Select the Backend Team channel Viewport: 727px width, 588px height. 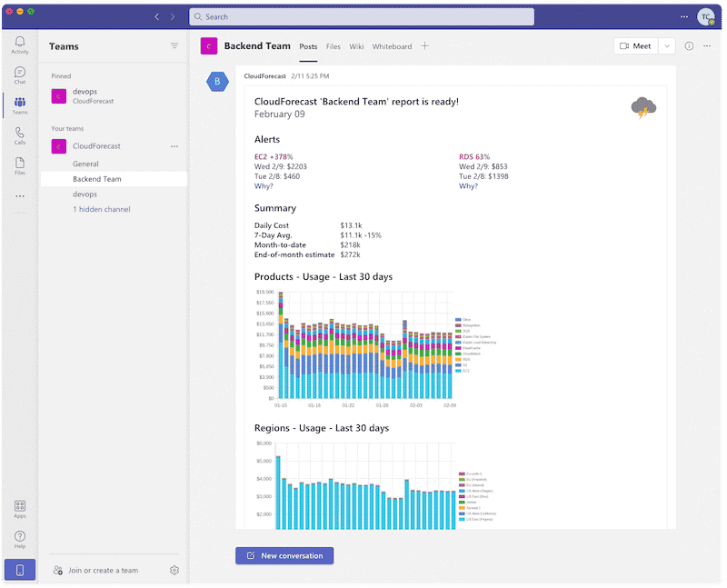tap(114, 179)
